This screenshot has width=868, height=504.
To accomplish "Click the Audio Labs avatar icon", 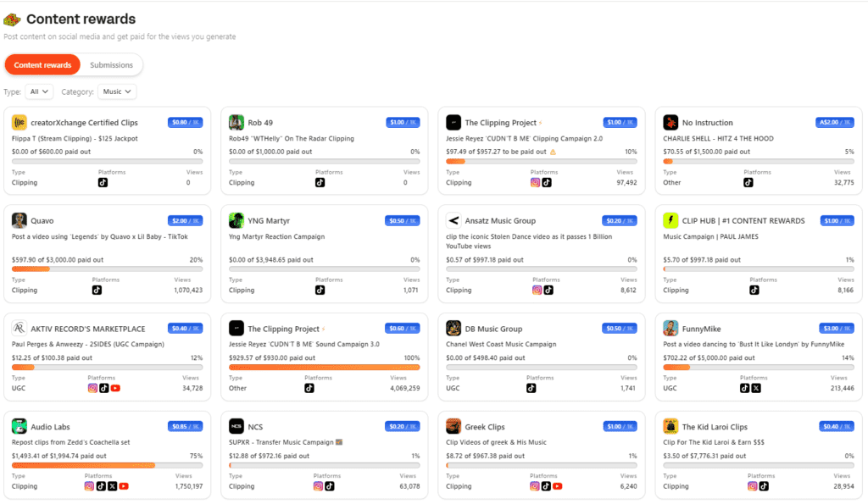I will point(19,426).
